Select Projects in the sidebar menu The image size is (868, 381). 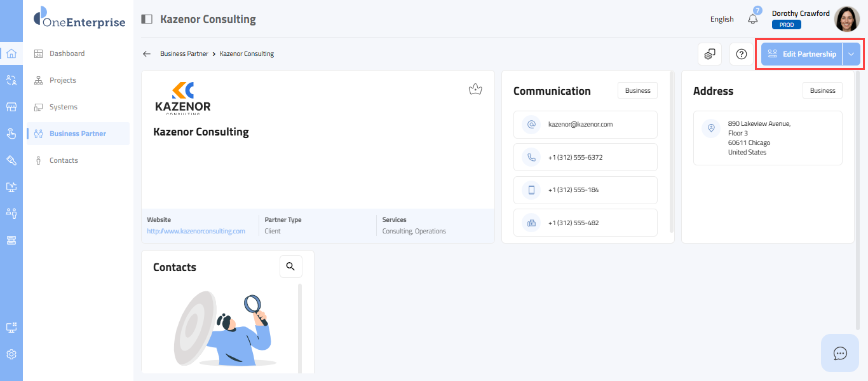click(x=63, y=80)
